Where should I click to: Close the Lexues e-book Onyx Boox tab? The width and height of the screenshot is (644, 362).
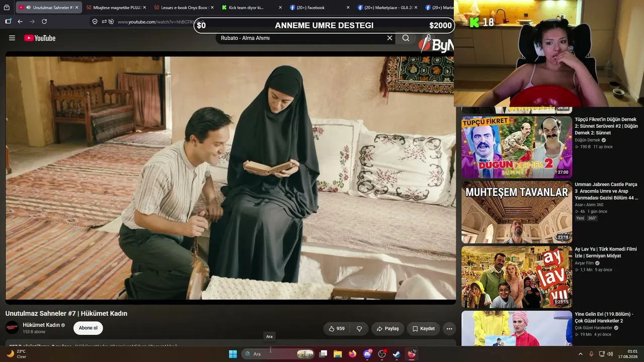click(212, 8)
